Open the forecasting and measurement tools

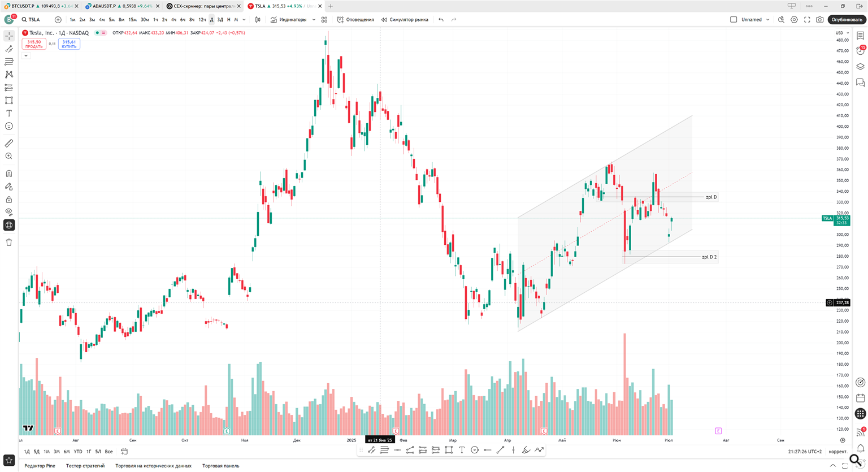(9, 88)
